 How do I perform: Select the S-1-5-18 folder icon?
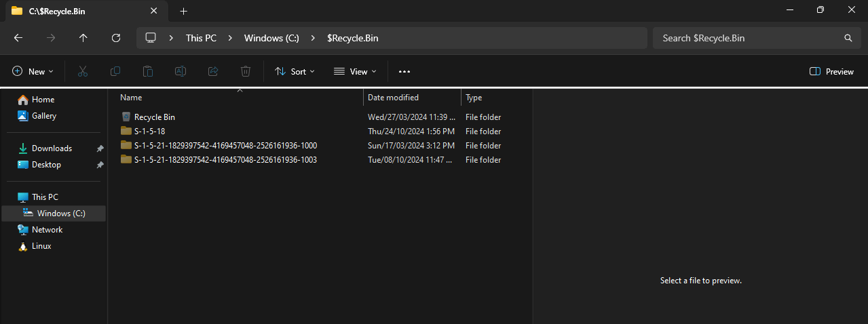126,131
